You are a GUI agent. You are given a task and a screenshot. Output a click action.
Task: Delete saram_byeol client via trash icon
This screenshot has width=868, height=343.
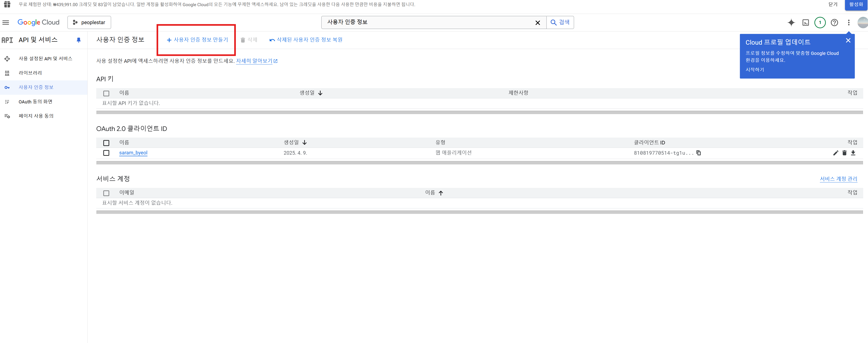pos(844,153)
